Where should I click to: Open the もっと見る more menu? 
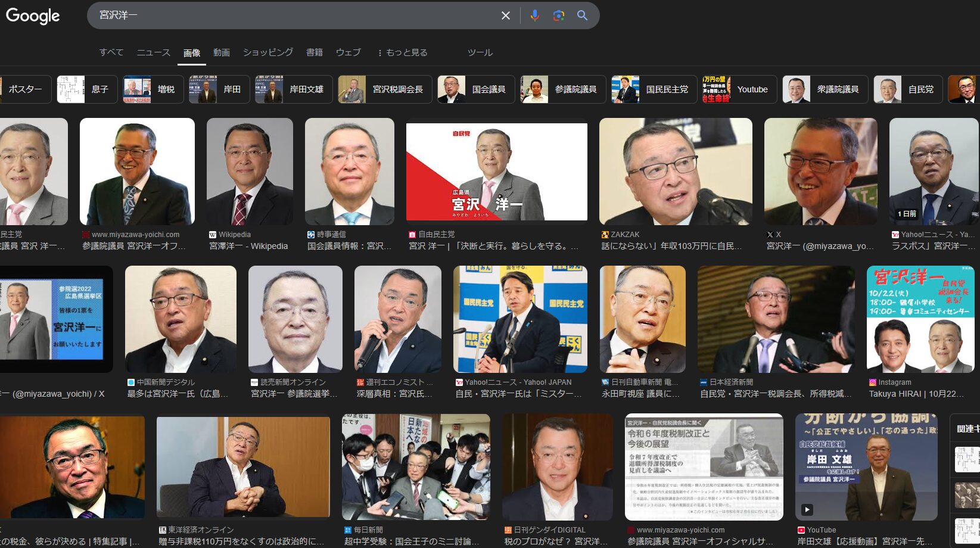402,52
